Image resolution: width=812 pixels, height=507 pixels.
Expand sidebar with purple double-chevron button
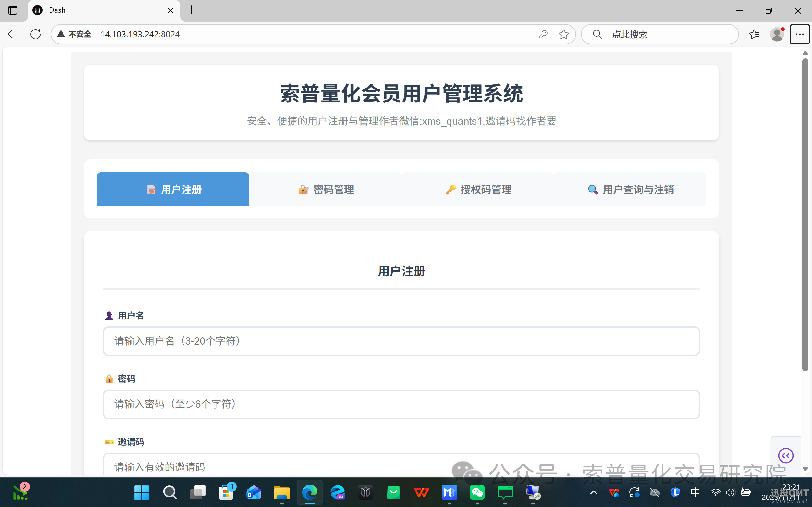tap(786, 455)
